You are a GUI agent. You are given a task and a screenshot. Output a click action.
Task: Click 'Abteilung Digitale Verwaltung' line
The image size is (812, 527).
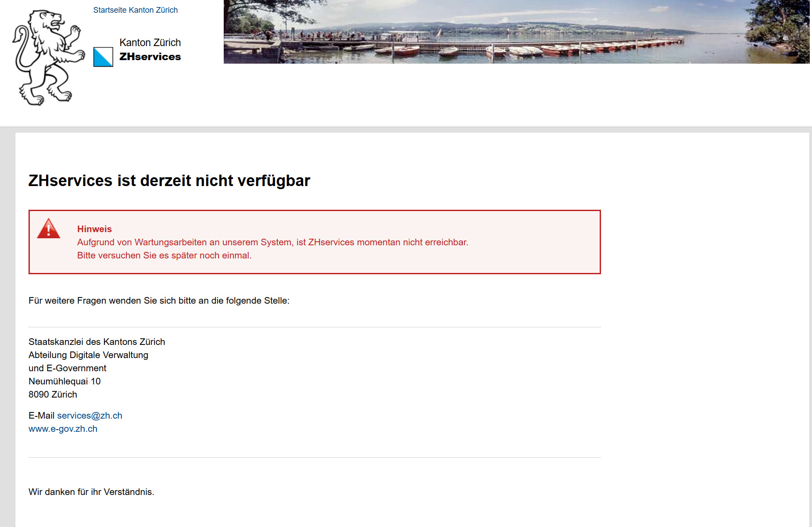[89, 355]
